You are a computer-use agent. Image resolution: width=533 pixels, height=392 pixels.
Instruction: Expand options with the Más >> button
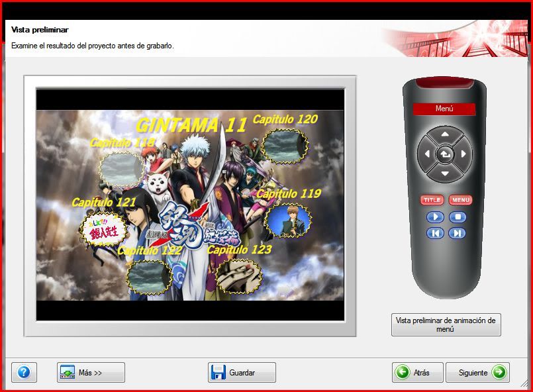pyautogui.click(x=91, y=373)
